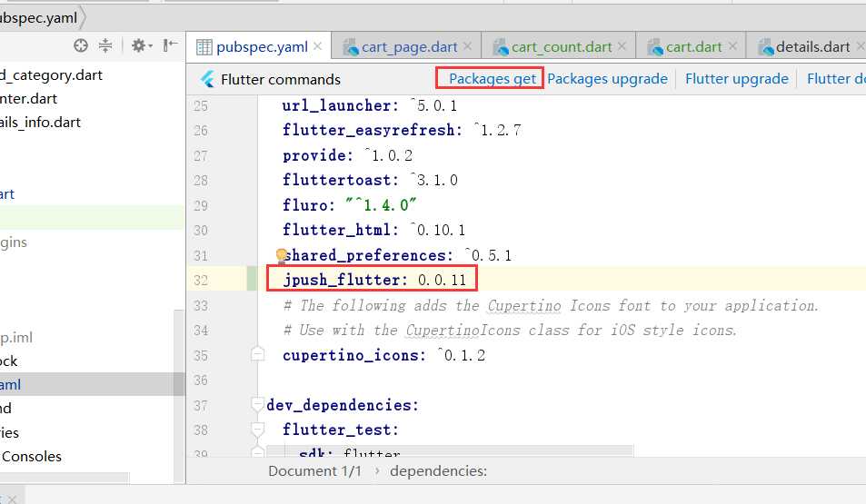Collapse the fold marker at line 35
The height and width of the screenshot is (504, 866).
258,354
